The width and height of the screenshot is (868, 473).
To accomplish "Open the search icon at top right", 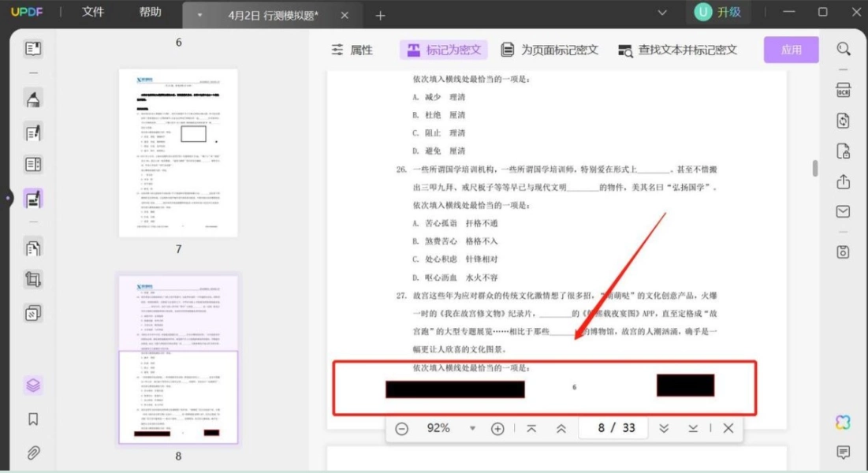I will coord(843,50).
